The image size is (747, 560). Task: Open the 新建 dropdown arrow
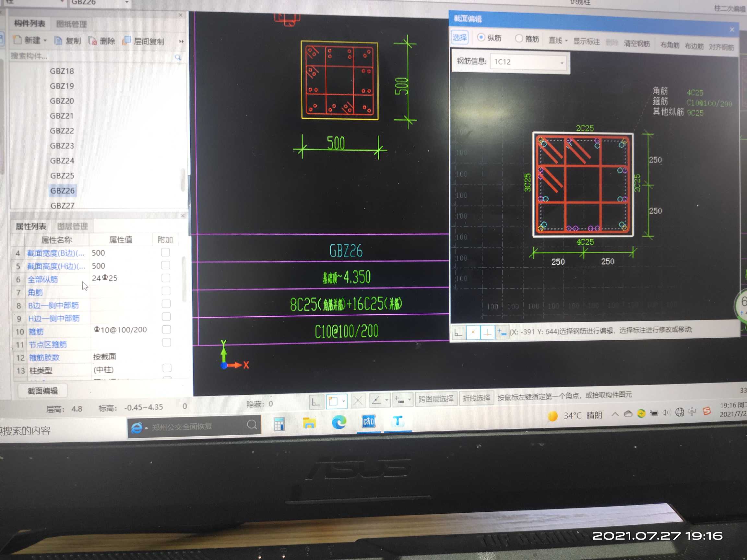(x=45, y=41)
